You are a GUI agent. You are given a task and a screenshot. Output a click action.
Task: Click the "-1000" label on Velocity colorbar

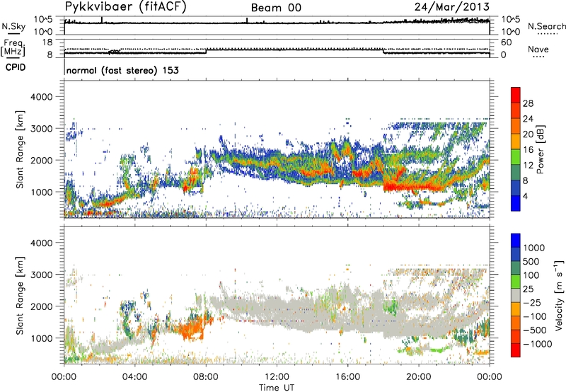(x=538, y=344)
